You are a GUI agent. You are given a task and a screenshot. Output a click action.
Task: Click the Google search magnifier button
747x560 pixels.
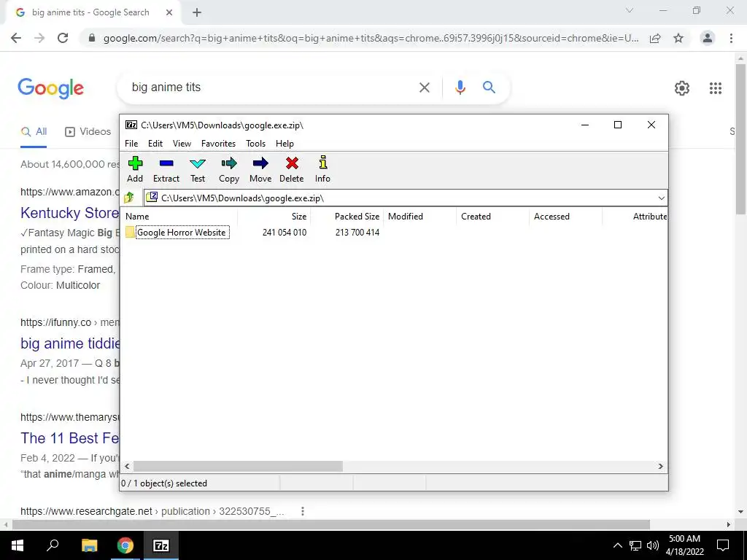[489, 87]
